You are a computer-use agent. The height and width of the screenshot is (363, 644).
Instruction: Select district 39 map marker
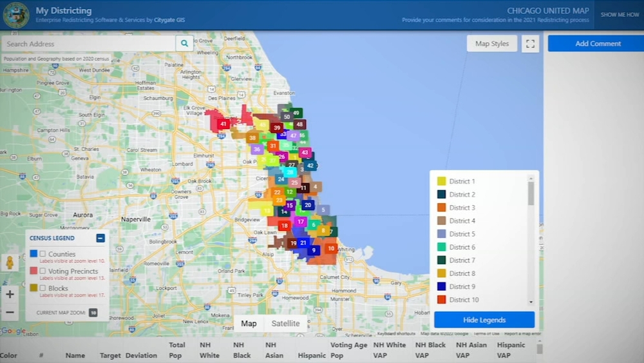click(x=277, y=128)
